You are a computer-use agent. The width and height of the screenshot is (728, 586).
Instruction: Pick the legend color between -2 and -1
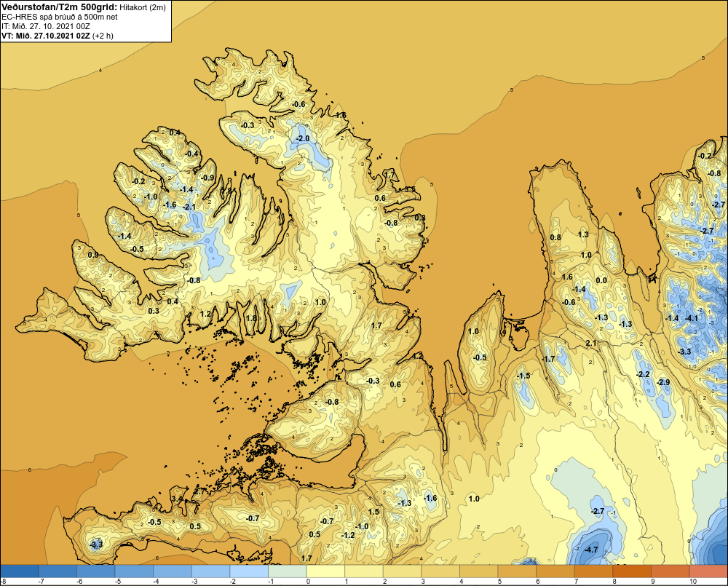point(249,571)
